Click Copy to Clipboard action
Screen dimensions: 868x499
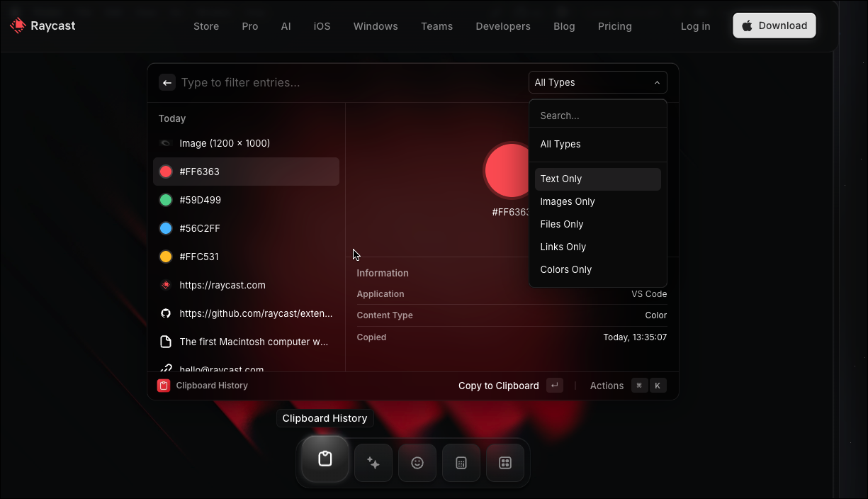click(499, 386)
